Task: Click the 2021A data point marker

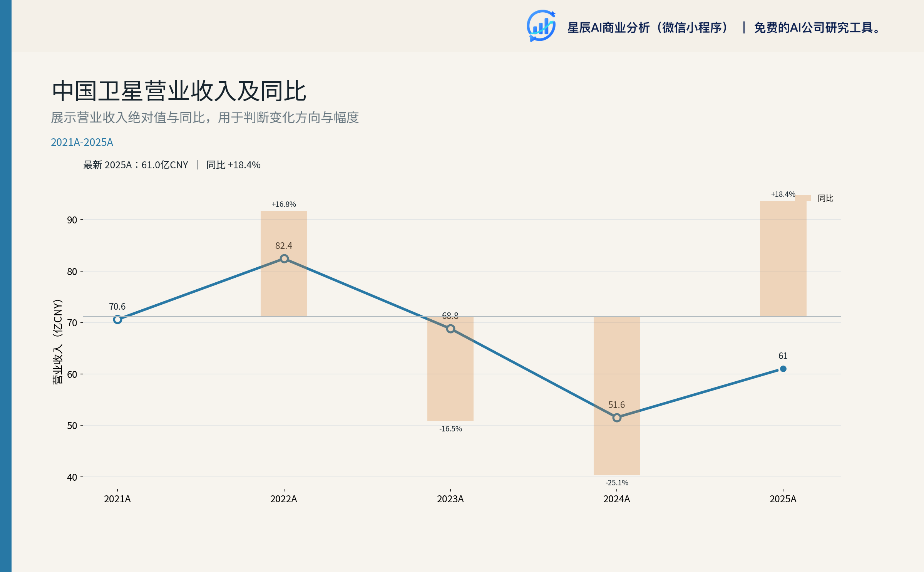Action: [117, 319]
